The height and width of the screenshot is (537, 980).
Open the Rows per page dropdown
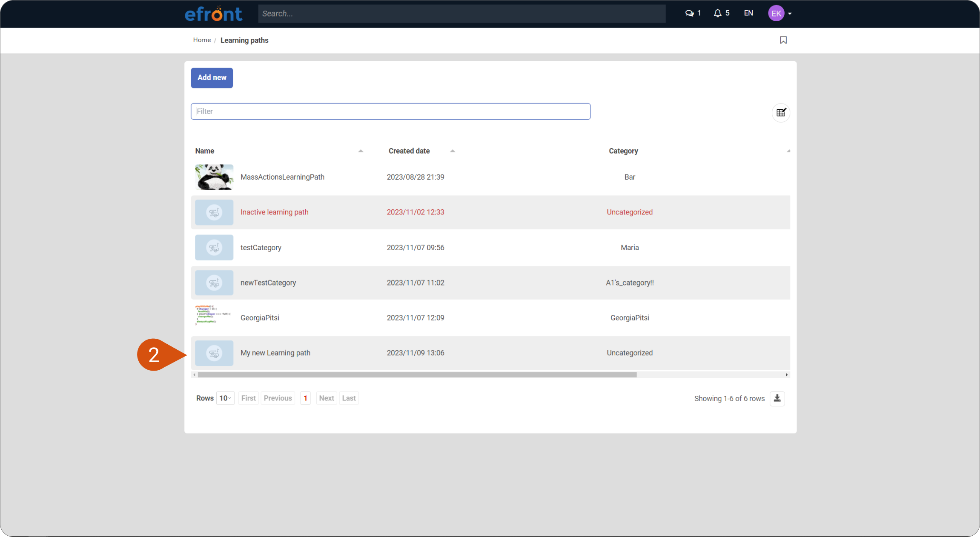[x=225, y=398]
